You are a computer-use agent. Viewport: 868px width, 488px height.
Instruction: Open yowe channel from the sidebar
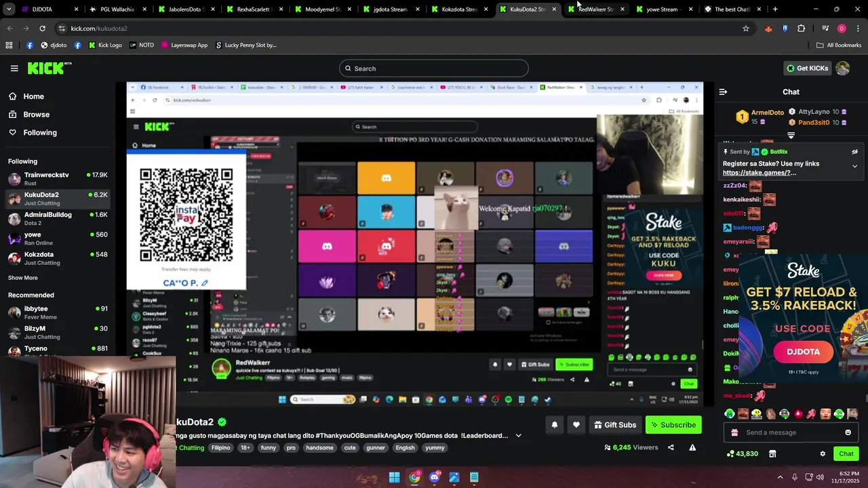point(58,239)
